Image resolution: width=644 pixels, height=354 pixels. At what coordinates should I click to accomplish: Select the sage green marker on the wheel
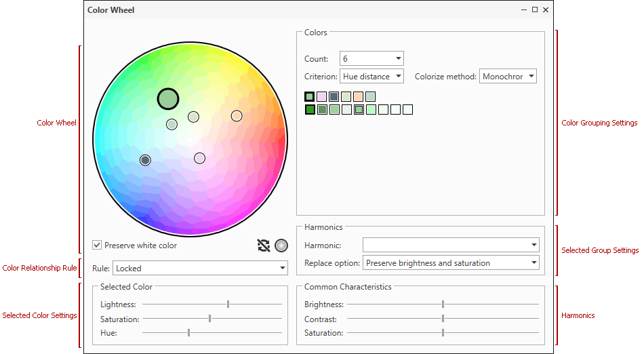click(172, 124)
